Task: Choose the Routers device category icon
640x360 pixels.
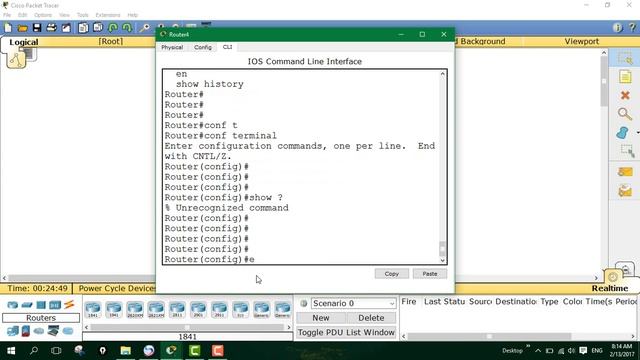Action: (x=13, y=304)
